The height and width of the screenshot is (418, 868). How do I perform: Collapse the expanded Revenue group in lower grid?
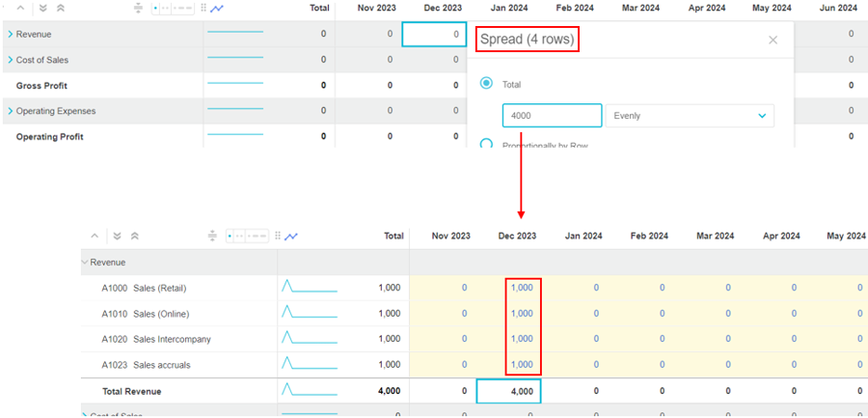click(x=84, y=262)
